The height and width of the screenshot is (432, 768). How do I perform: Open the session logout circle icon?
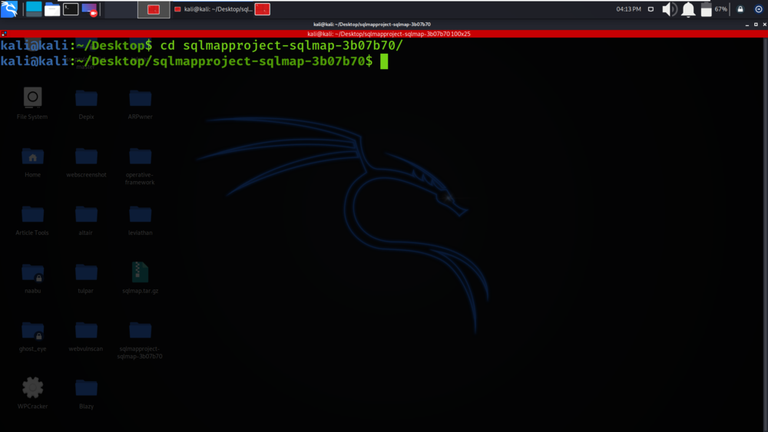pos(758,9)
